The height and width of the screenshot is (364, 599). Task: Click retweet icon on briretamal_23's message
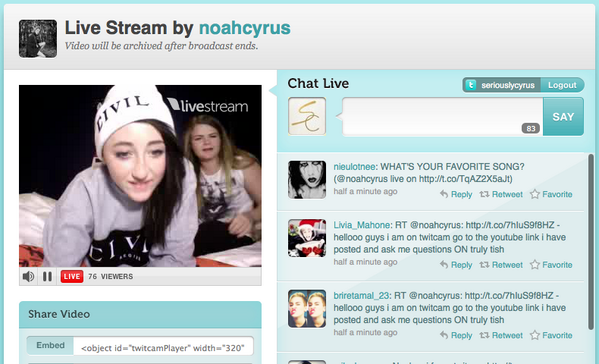pyautogui.click(x=484, y=335)
